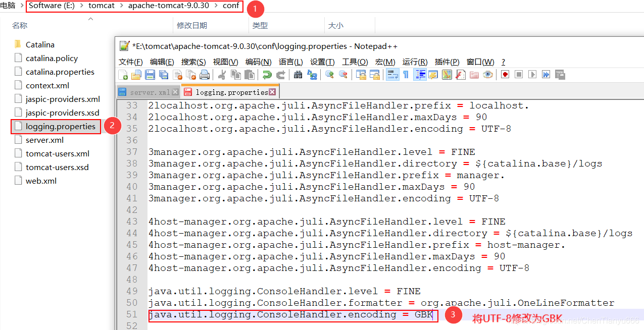This screenshot has width=644, height=330.
Task: Undo the last edit via toolbar
Action: click(x=267, y=75)
